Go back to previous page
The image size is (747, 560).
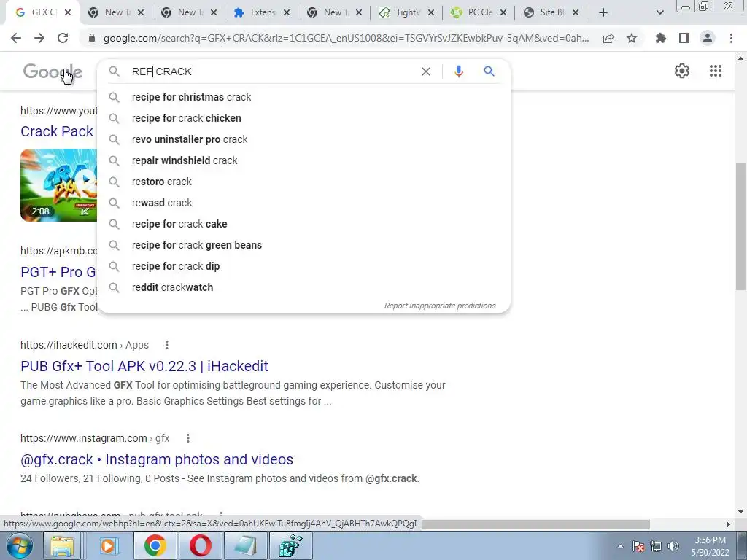pyautogui.click(x=16, y=38)
